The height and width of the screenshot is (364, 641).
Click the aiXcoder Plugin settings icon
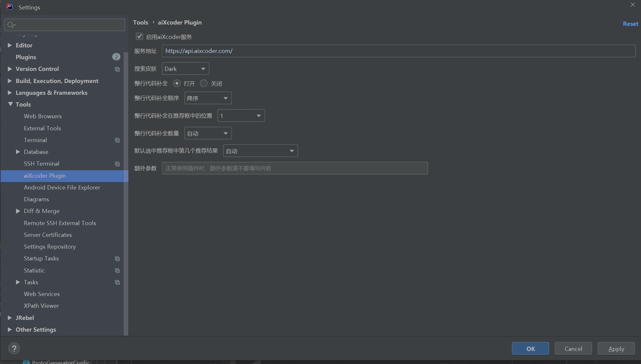pyautogui.click(x=45, y=175)
